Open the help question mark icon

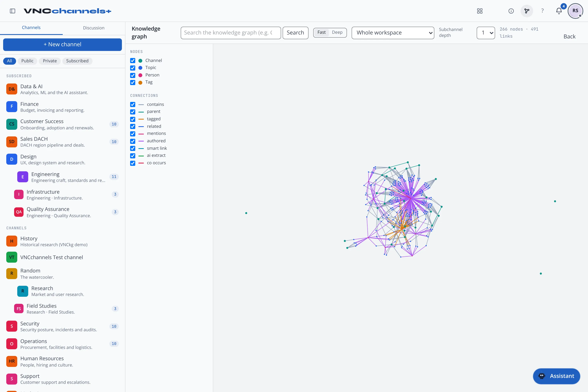(x=542, y=11)
